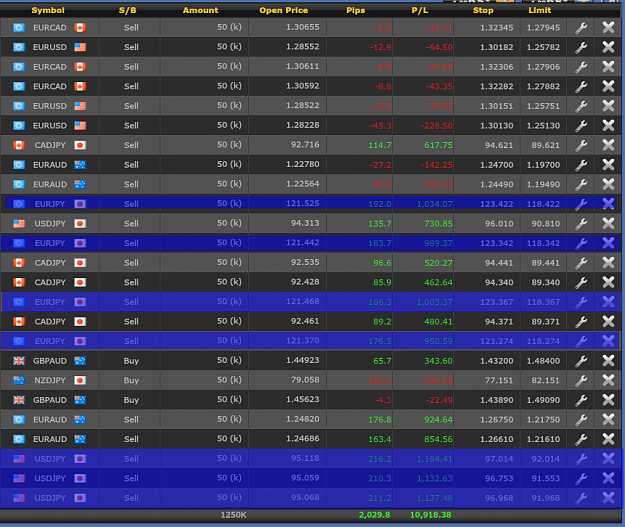Image resolution: width=625 pixels, height=527 pixels.
Task: Click the Open Price column header
Action: pos(284,10)
